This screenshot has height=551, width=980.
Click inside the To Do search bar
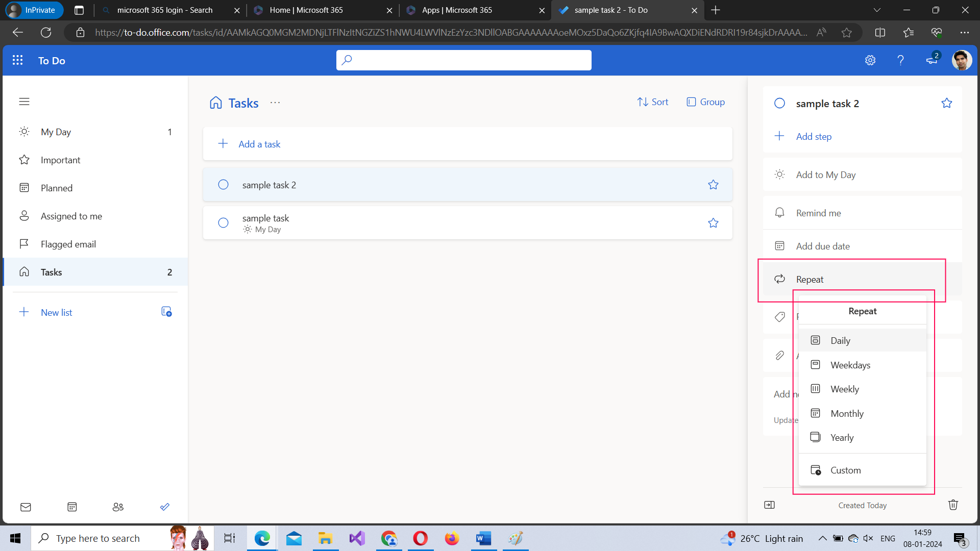click(463, 60)
